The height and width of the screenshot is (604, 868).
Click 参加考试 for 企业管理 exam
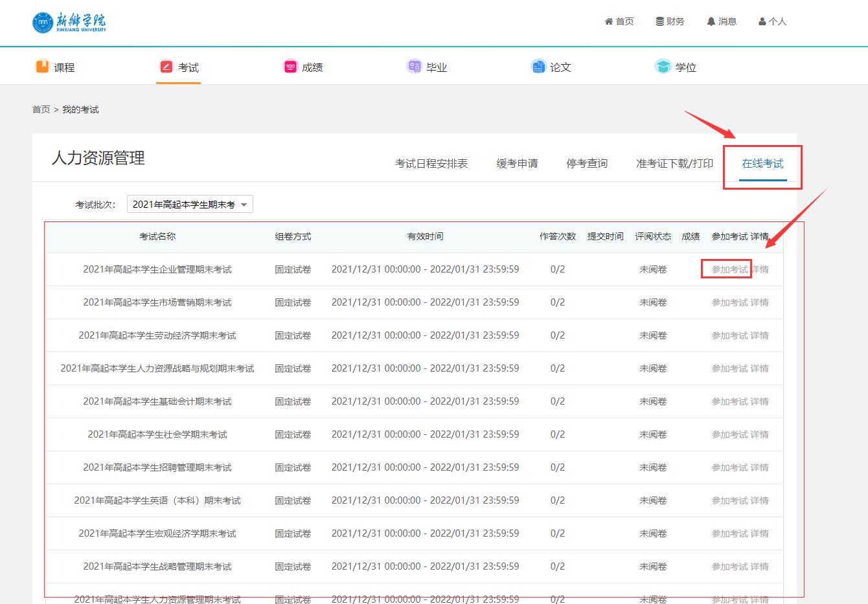(x=729, y=269)
